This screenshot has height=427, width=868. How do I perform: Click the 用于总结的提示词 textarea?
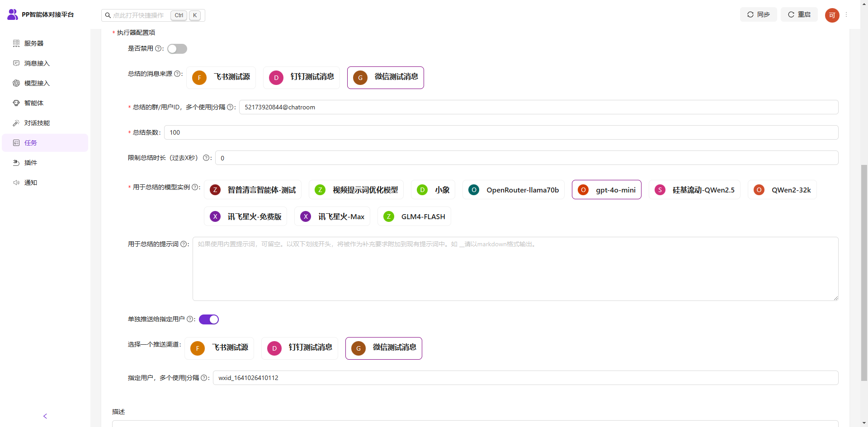coord(515,269)
